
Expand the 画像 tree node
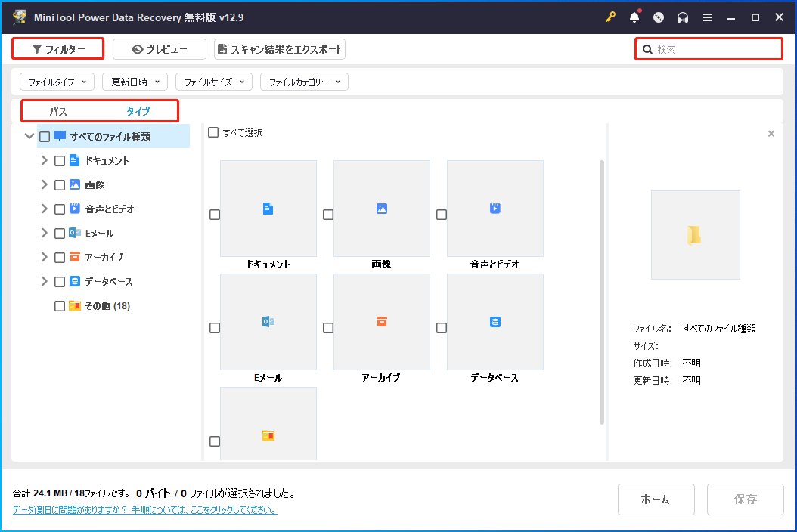(44, 184)
